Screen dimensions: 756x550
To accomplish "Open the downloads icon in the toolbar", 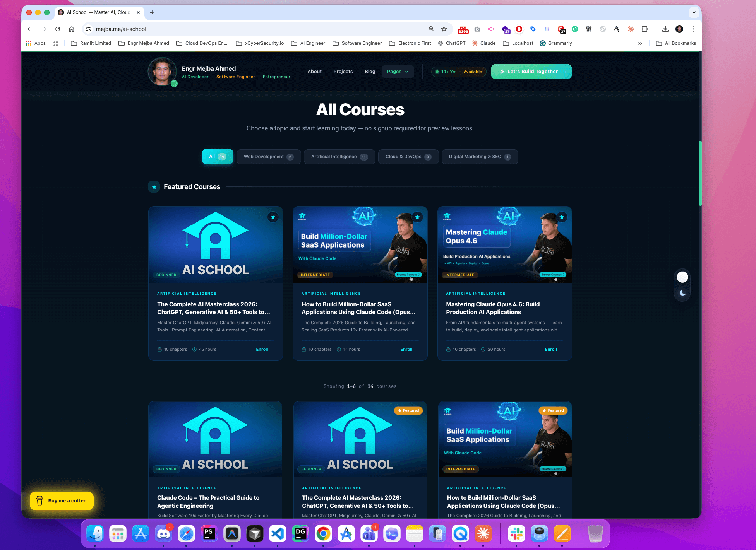I will [x=665, y=29].
